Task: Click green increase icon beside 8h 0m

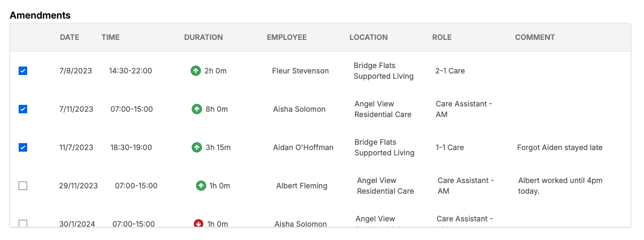Action: click(x=197, y=109)
